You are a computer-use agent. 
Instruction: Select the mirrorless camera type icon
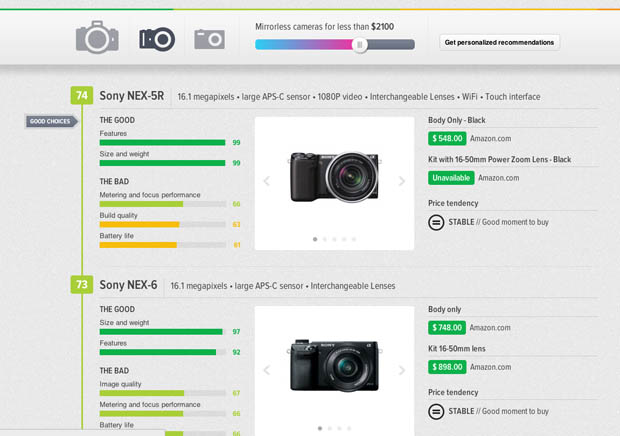point(157,39)
